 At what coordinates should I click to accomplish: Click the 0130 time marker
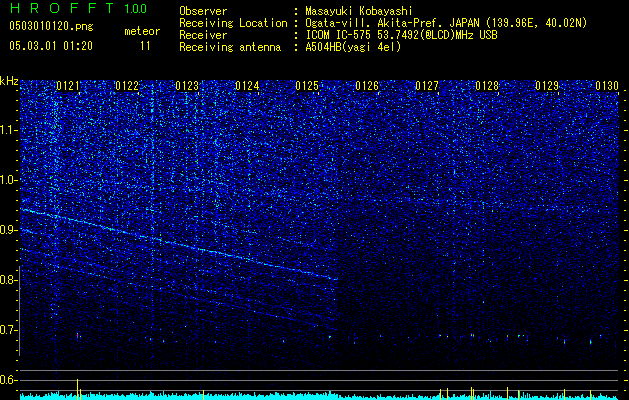click(607, 86)
